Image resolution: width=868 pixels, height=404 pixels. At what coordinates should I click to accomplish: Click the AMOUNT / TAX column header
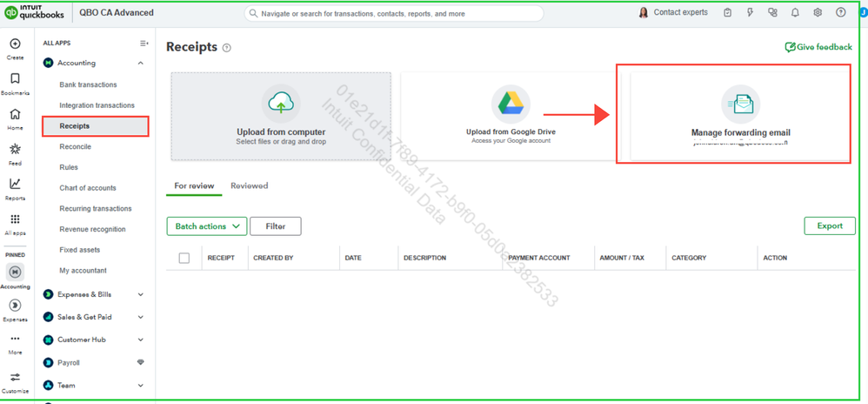622,258
